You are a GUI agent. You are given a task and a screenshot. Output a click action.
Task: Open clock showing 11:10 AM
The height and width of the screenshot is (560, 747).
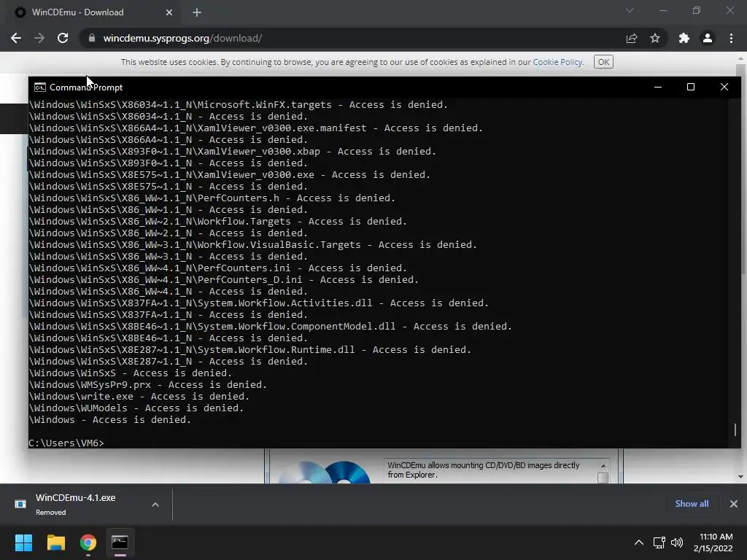713,542
